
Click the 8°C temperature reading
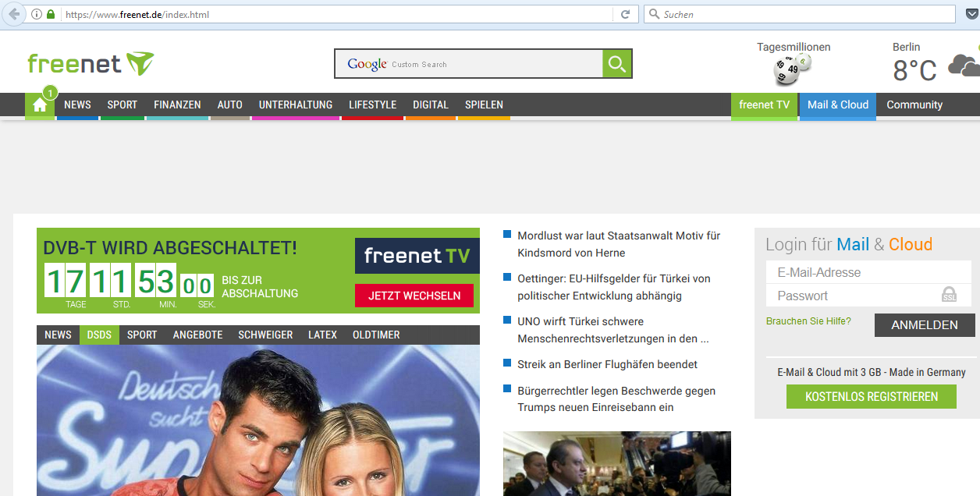click(x=914, y=71)
